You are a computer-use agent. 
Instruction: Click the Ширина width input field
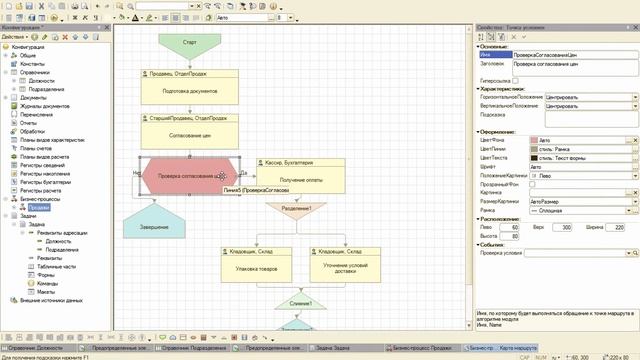(x=616, y=227)
